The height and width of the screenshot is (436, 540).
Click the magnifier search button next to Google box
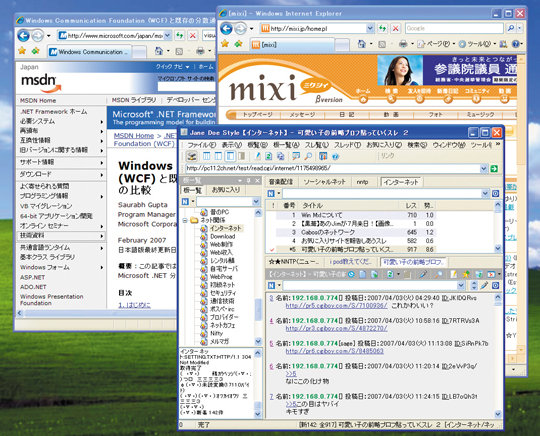(511, 28)
